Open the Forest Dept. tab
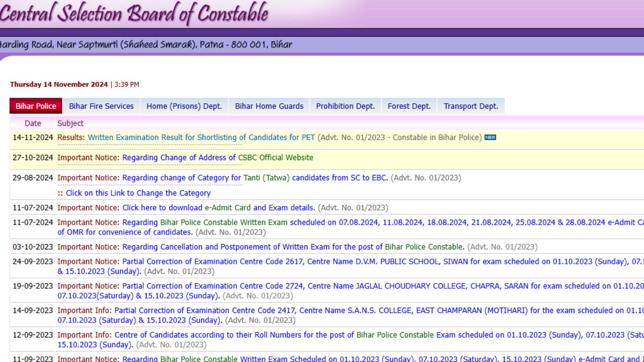This screenshot has width=644, height=362. coord(409,106)
